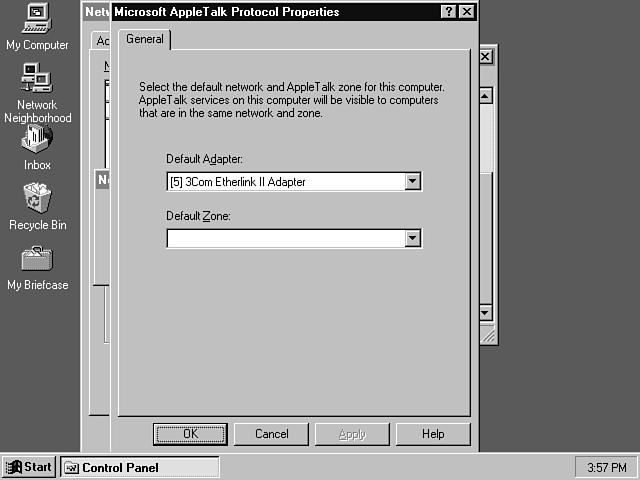Open the Windows Start menu
This screenshot has width=640, height=480.
(x=29, y=467)
